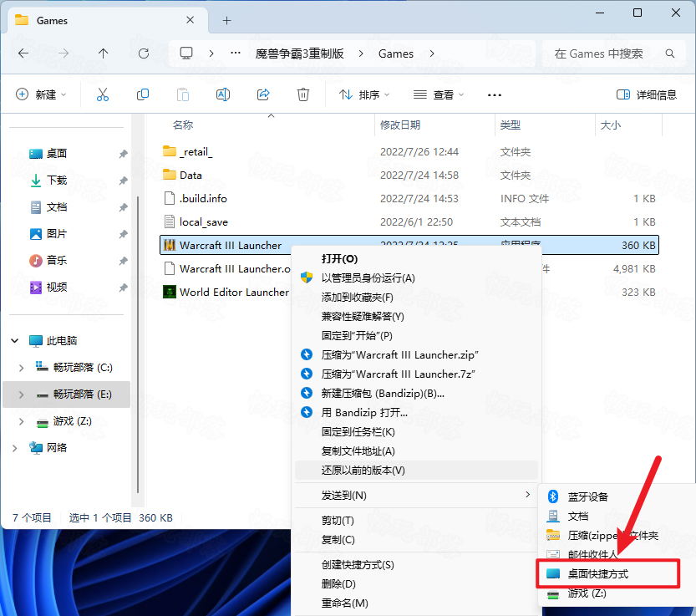Unpin 桌面 using its pin icon
Screen dimensions: 696x616
click(123, 154)
